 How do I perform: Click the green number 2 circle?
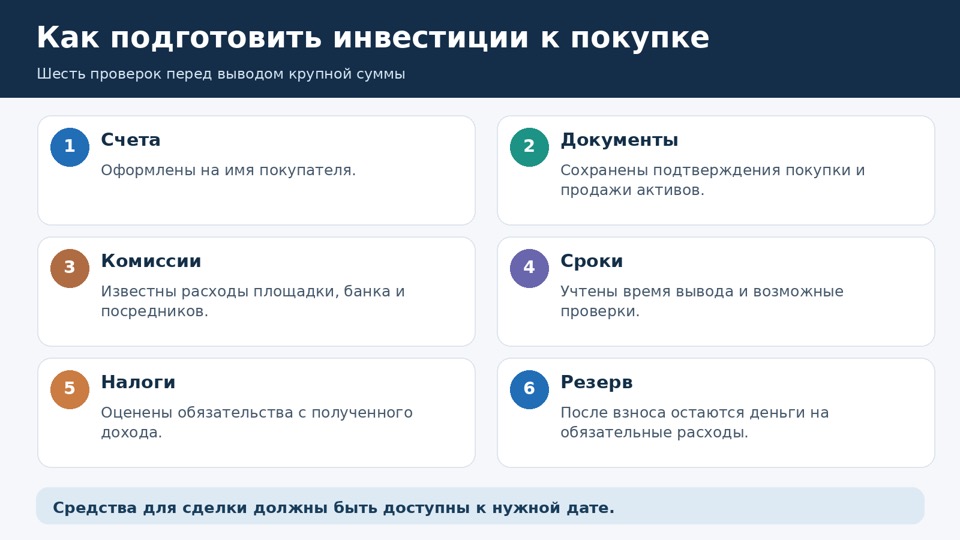(530, 147)
